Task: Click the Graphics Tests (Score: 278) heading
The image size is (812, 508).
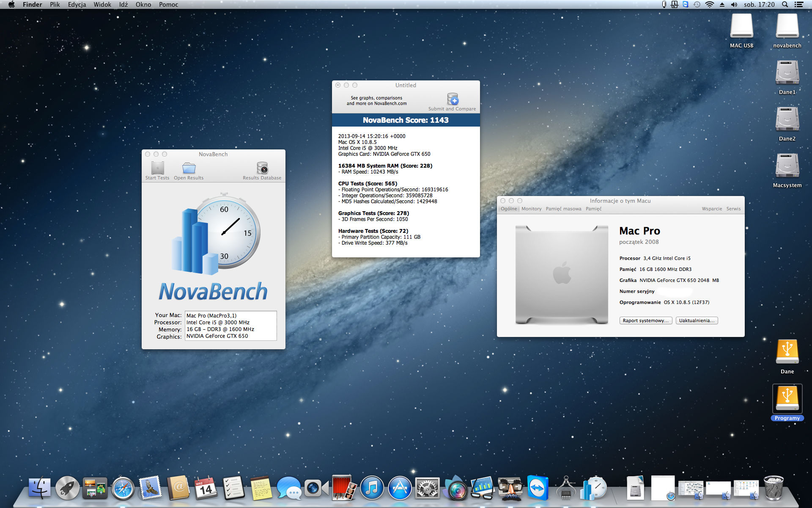Action: click(373, 213)
